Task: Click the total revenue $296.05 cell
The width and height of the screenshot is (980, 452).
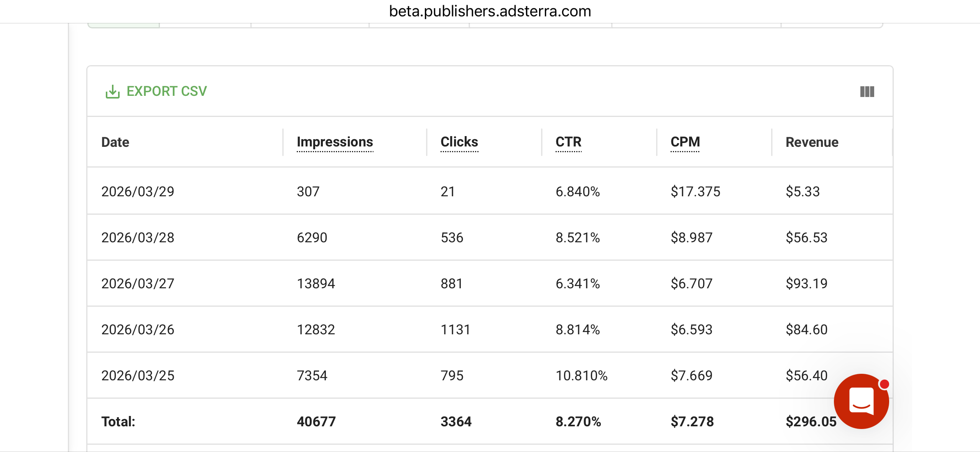Action: pos(811,421)
